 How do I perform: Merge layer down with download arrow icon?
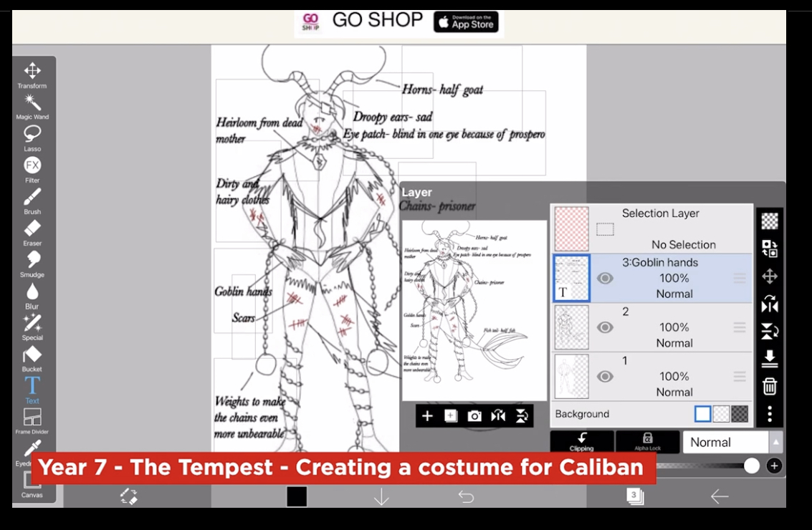[770, 358]
